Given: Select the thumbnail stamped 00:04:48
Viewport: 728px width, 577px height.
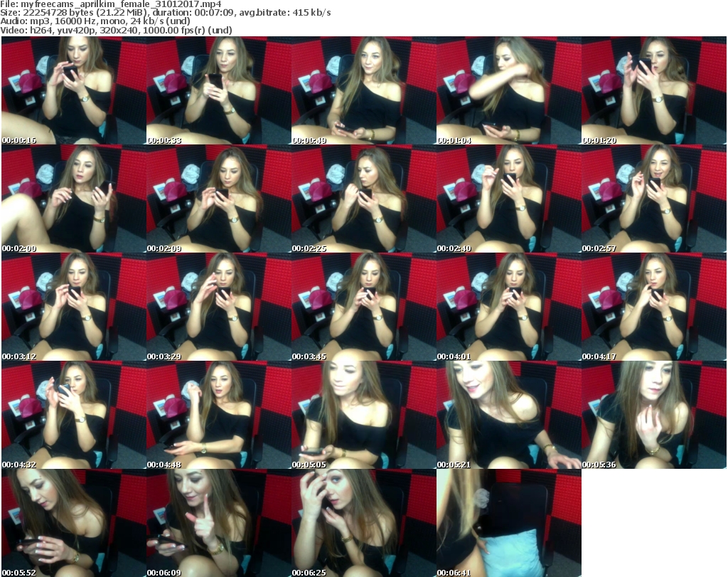Looking at the screenshot, I should 219,415.
